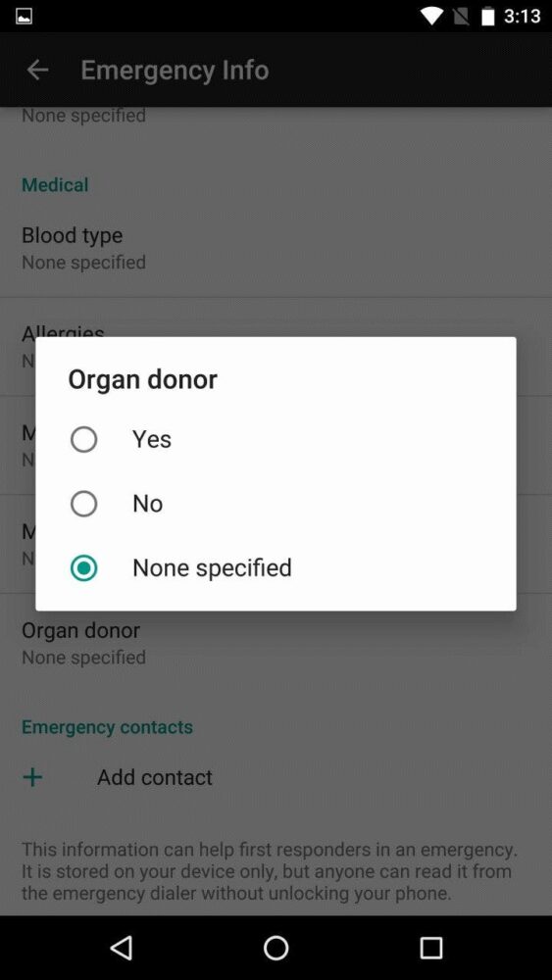Choose the None specified option label
The image size is (552, 980).
coord(212,567)
